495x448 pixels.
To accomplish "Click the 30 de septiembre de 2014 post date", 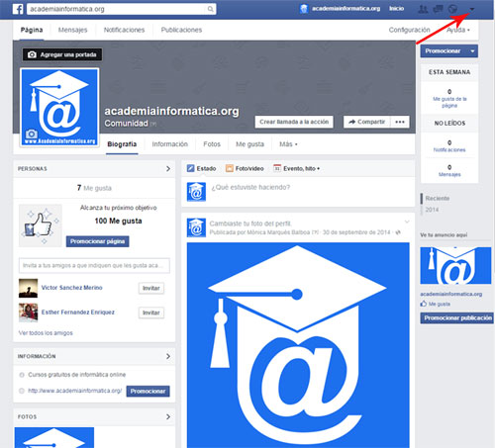I will pyautogui.click(x=356, y=232).
